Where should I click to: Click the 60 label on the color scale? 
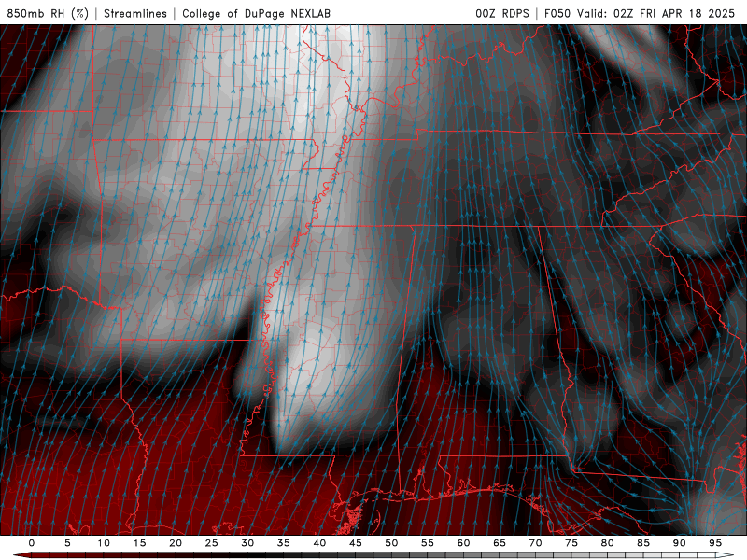[463, 543]
